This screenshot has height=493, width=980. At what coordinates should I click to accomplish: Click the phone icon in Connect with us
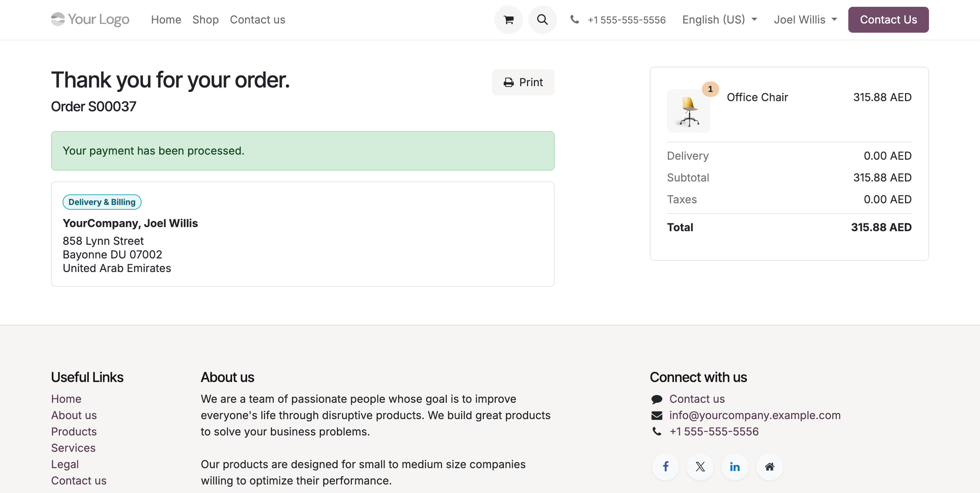[x=657, y=431]
